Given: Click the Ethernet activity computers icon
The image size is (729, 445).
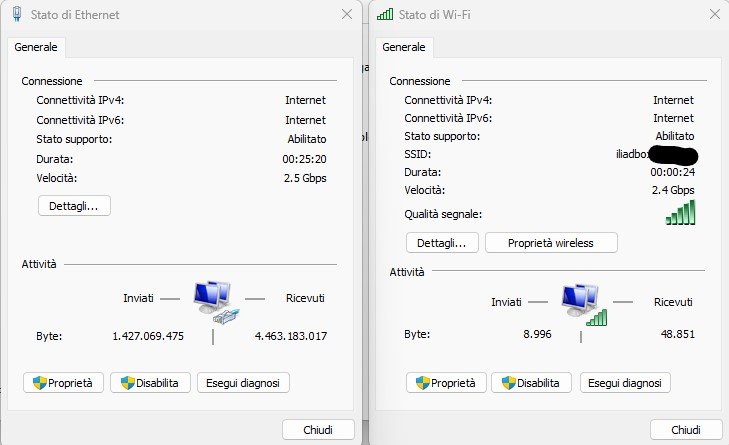Looking at the screenshot, I should (216, 302).
